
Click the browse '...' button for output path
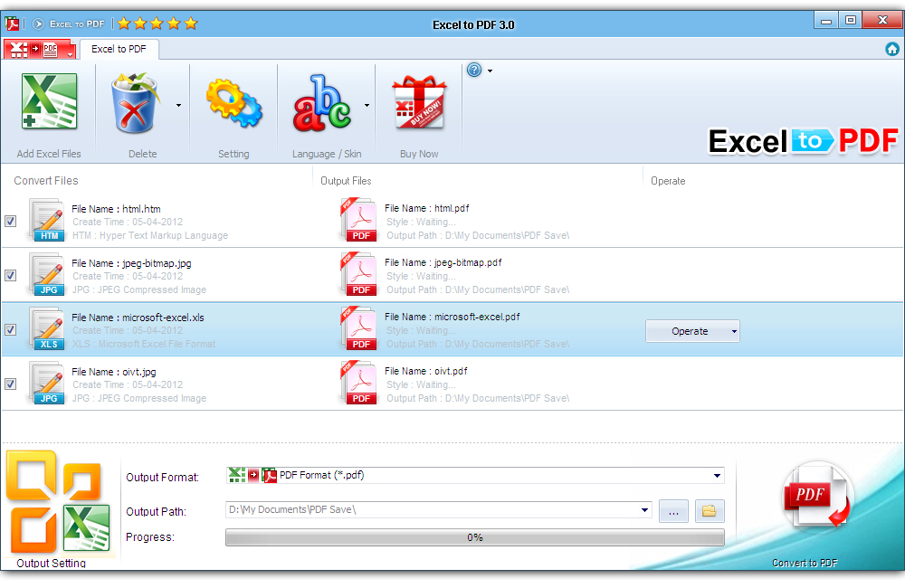tap(673, 511)
